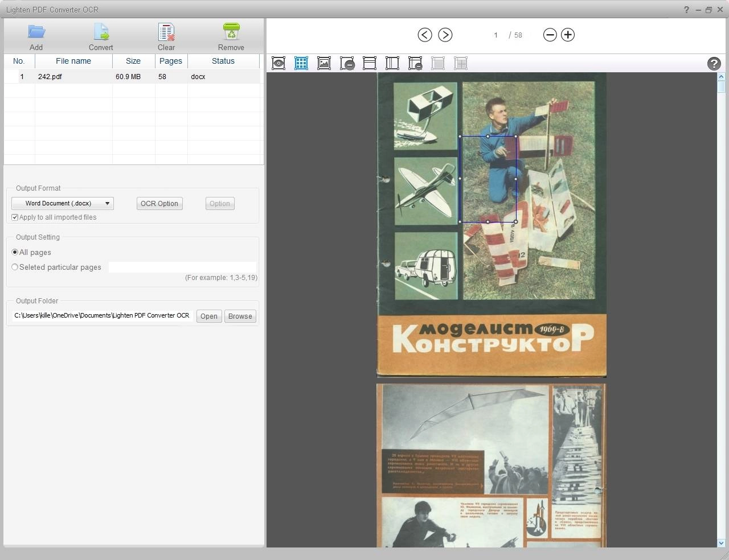The height and width of the screenshot is (560, 729).
Task: Click the particular pages input field
Action: tap(182, 267)
